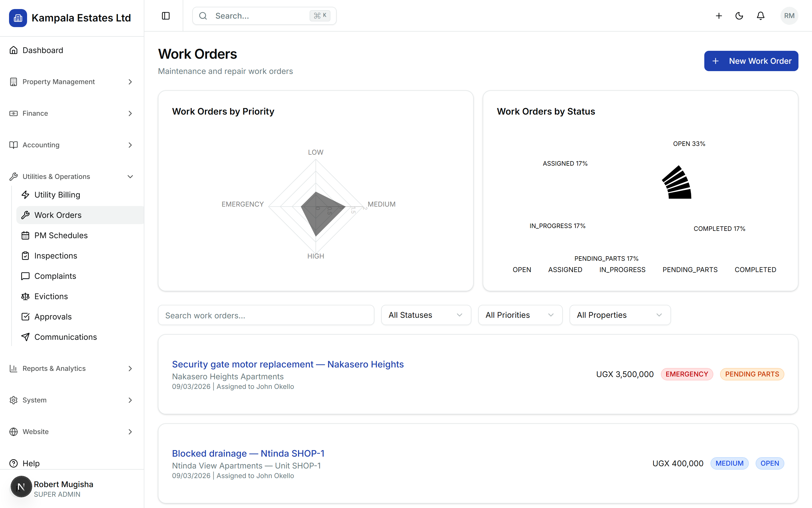Expand Property Management chevron
812x508 pixels.
(x=130, y=82)
